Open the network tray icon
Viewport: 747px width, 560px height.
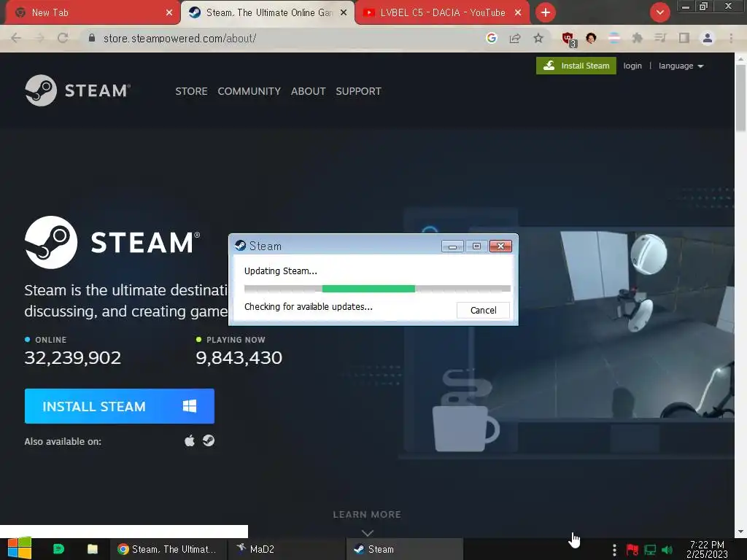coord(650,550)
